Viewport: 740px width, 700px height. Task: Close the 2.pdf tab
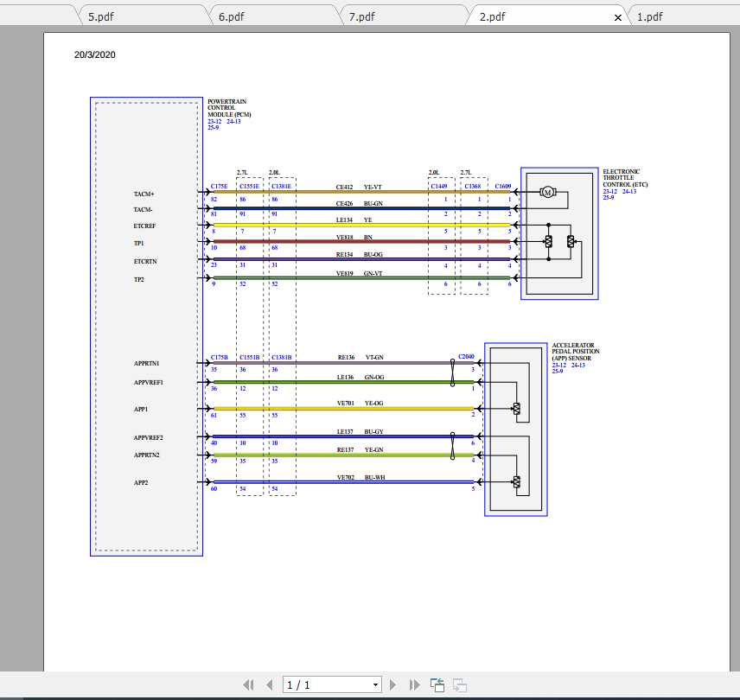coord(617,17)
